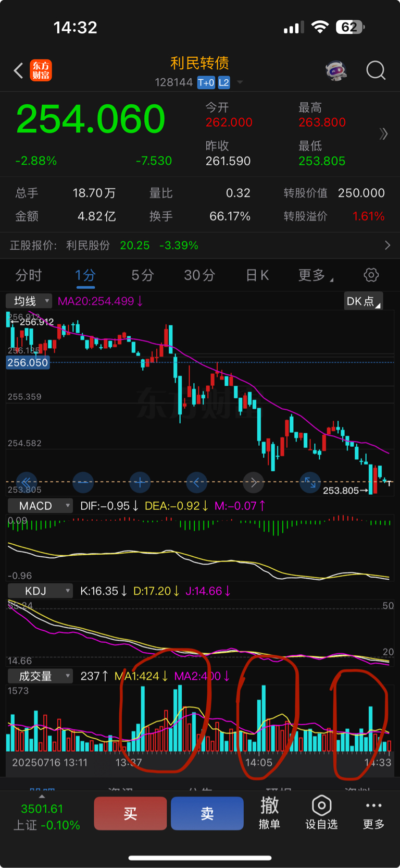This screenshot has width=400, height=868.
Task: Tap the 14:05 time axis label
Action: 259,762
